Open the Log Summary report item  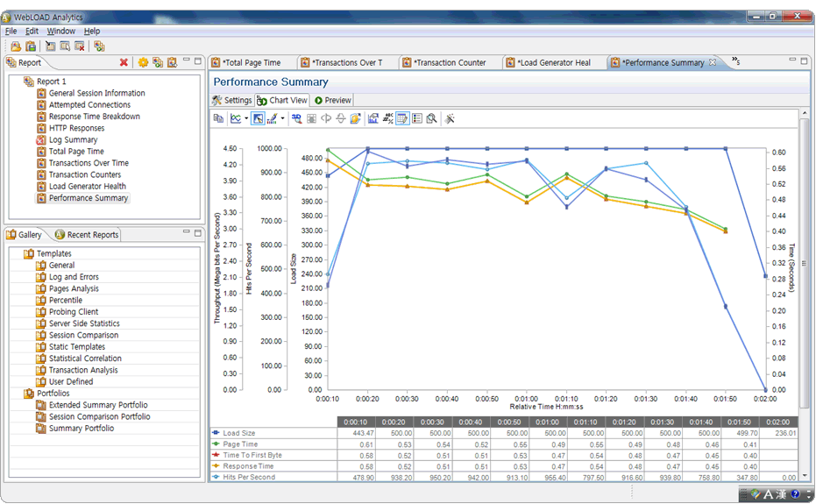pos(73,139)
